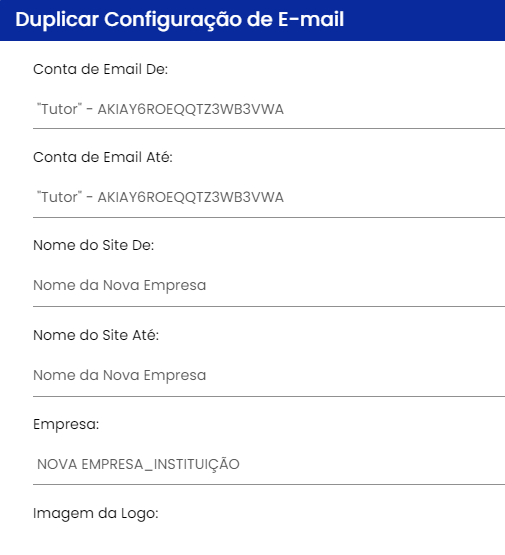505x555 pixels.
Task: Click the "Empresa:" field label
Action: 66,424
